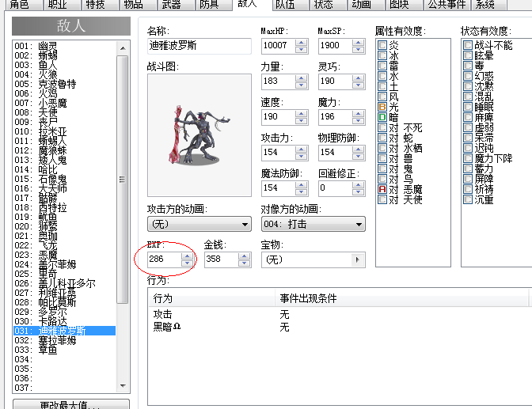Select enemy 024: 盖尔菲姆
Image resolution: width=532 pixels, height=409 pixels.
(64, 264)
